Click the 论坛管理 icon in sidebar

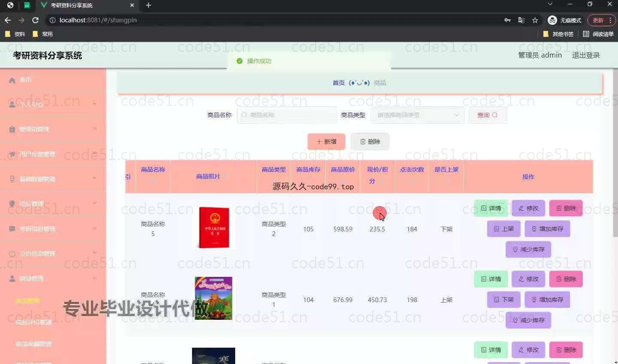point(12,204)
